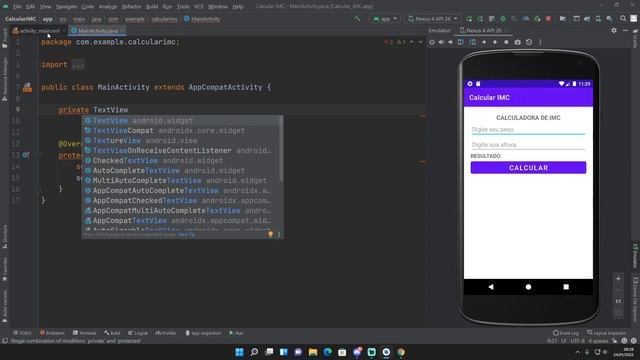Screen dimensions: 640x360
Task: Click emulator toolbar Home circle icon
Action: pos(495,42)
